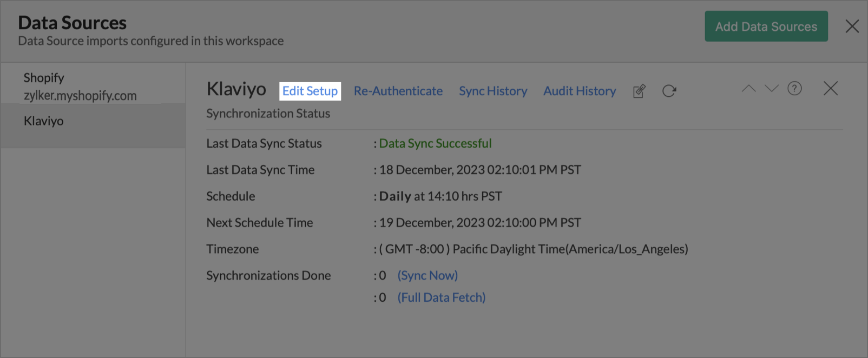Open the Sync History link
The image size is (868, 358).
493,91
